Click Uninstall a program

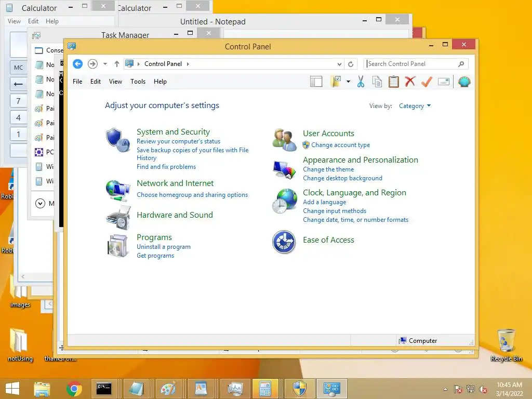[164, 247]
